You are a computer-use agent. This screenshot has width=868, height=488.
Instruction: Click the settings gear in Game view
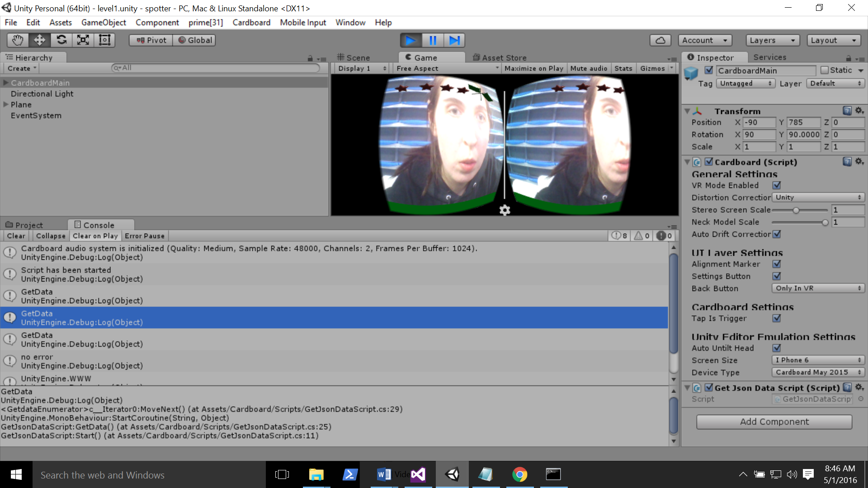click(x=505, y=210)
